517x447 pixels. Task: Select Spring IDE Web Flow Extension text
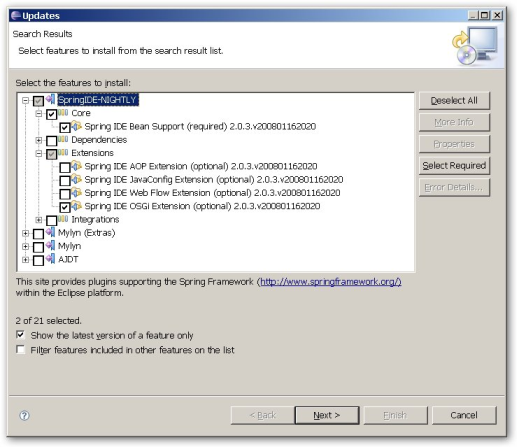[x=212, y=193]
